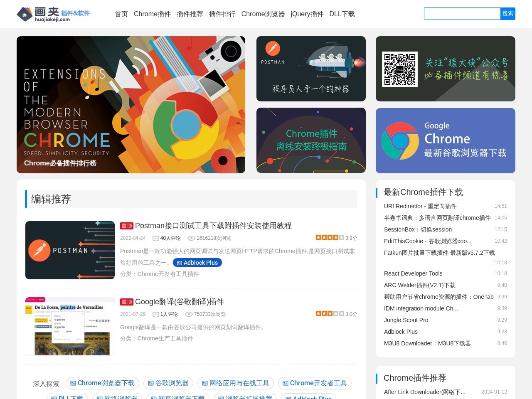532x399 pixels.
Task: Click the comment icon beside 40人评论
Action: pyautogui.click(x=156, y=238)
